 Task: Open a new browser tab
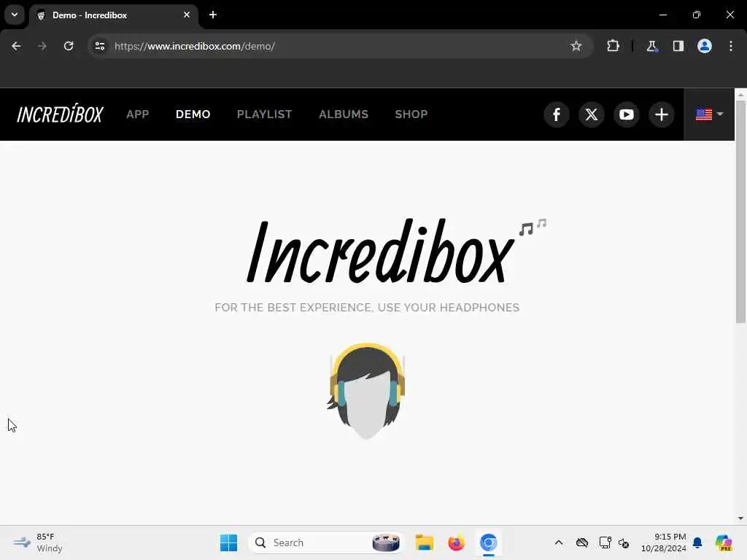(x=213, y=15)
